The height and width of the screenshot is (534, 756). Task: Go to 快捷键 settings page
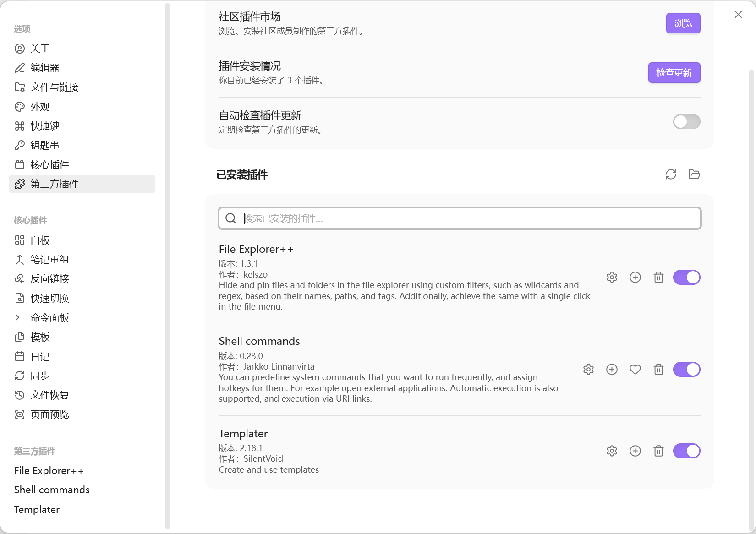(x=45, y=126)
